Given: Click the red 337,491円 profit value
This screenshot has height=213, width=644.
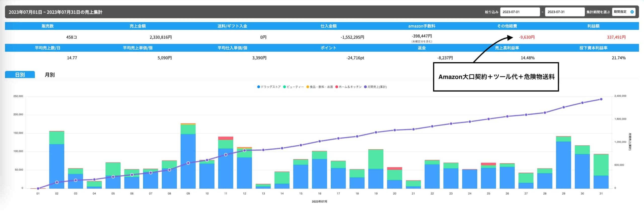Looking at the screenshot, I should pyautogui.click(x=616, y=37).
